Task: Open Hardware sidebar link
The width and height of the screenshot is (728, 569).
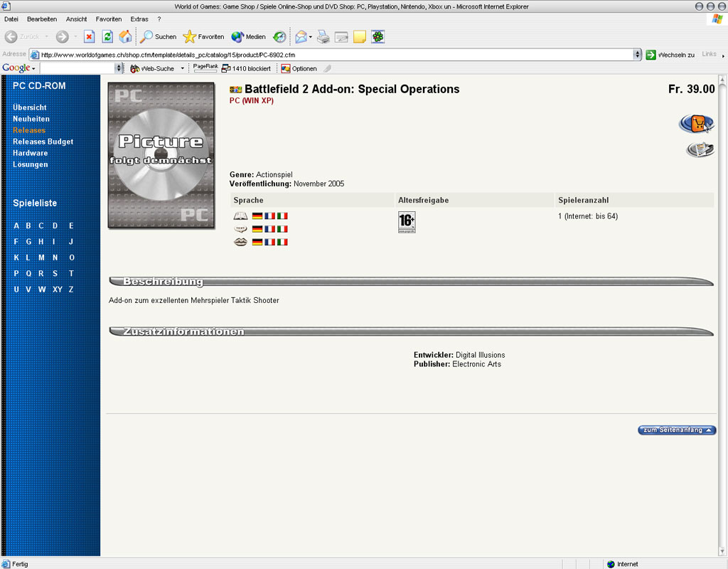Action: click(30, 153)
